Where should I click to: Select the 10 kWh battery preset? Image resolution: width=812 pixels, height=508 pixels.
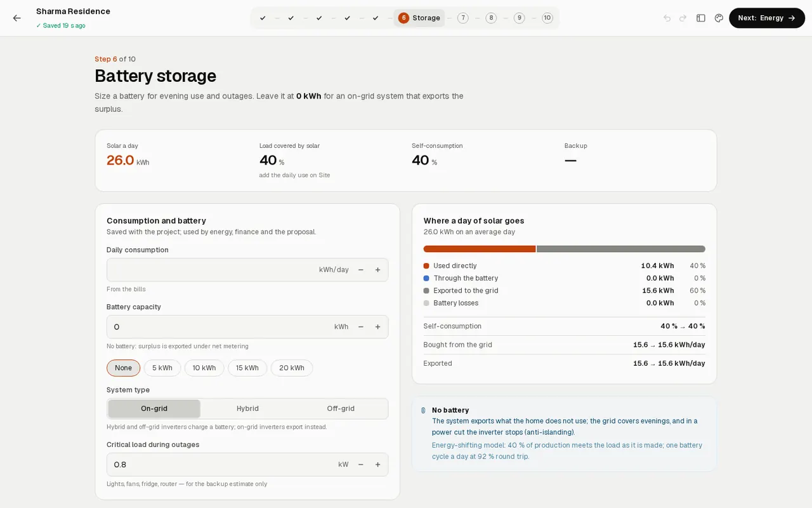click(x=204, y=368)
